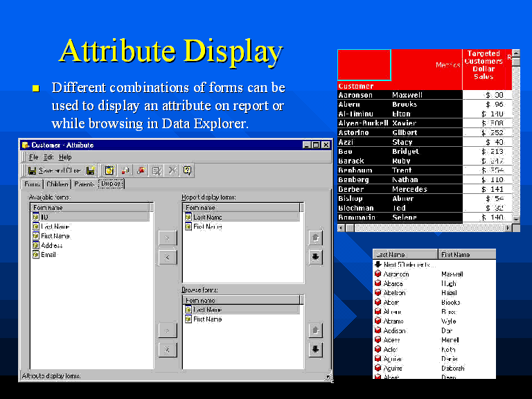Move report display form down with arrow
The image size is (532, 399).
(314, 257)
